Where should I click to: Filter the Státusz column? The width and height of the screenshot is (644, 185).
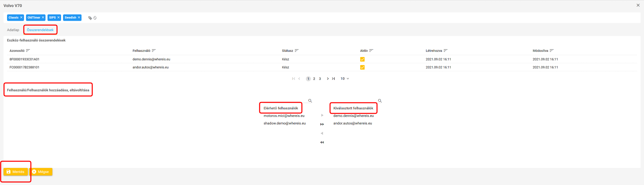[x=297, y=51]
